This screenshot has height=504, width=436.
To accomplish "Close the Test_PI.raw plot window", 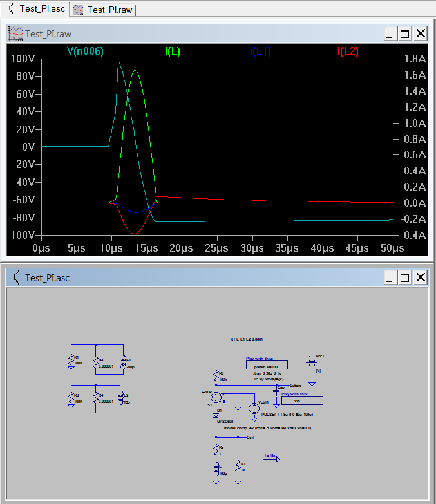I will point(421,33).
